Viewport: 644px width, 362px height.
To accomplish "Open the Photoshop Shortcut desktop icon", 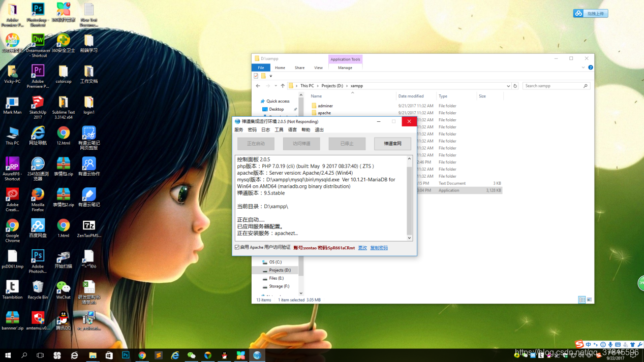I will click(38, 14).
